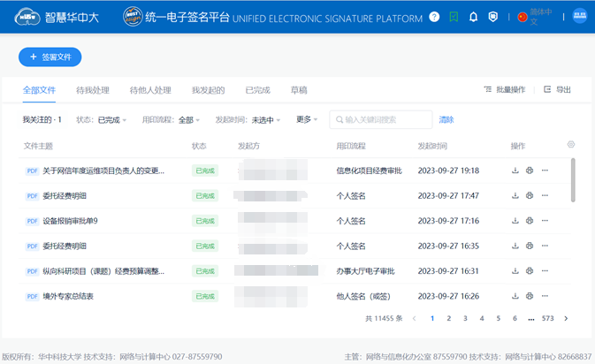595x364 pixels.
Task: Click the 清除 link to reset filters
Action: (x=446, y=119)
